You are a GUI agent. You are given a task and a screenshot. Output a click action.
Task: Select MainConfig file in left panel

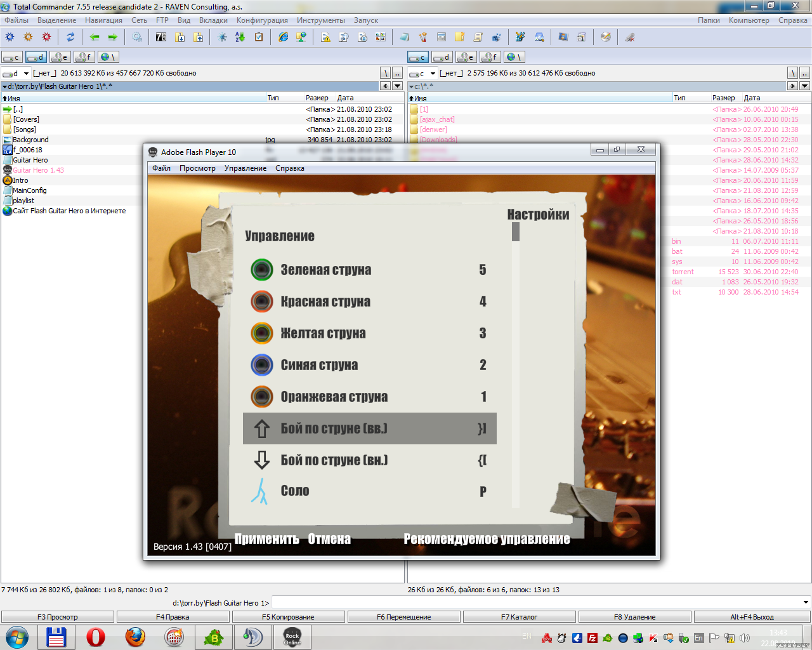29,190
